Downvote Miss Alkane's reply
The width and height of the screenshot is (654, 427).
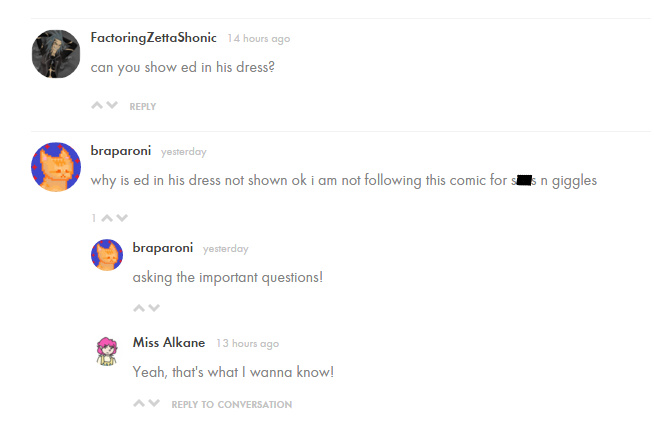[154, 404]
